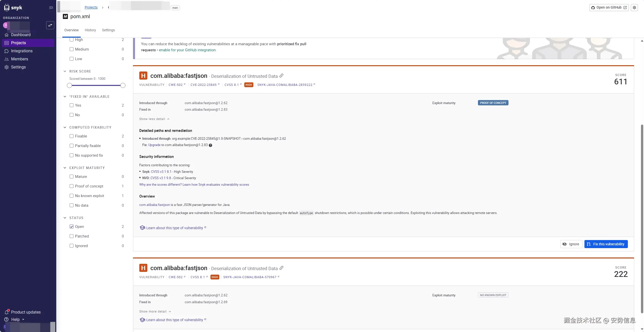Click the Snyk logo
The width and height of the screenshot is (644, 332).
click(13, 8)
